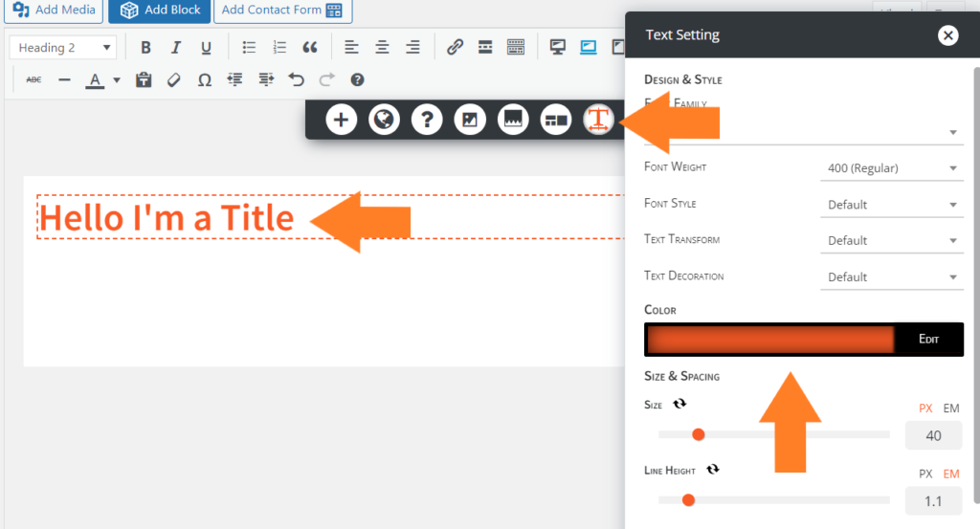This screenshot has width=980, height=529.
Task: Reset Size with the refresh icon
Action: (679, 405)
